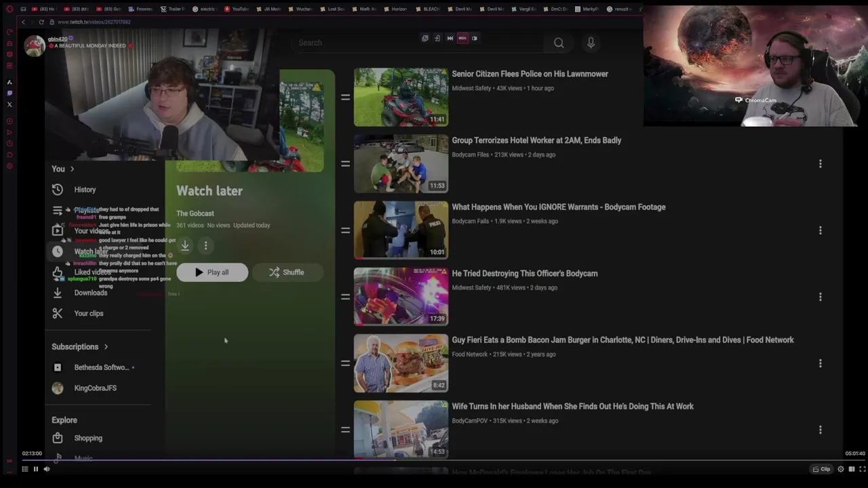The image size is (868, 488).
Task: Open The Gobcast channel link
Action: coord(195,213)
